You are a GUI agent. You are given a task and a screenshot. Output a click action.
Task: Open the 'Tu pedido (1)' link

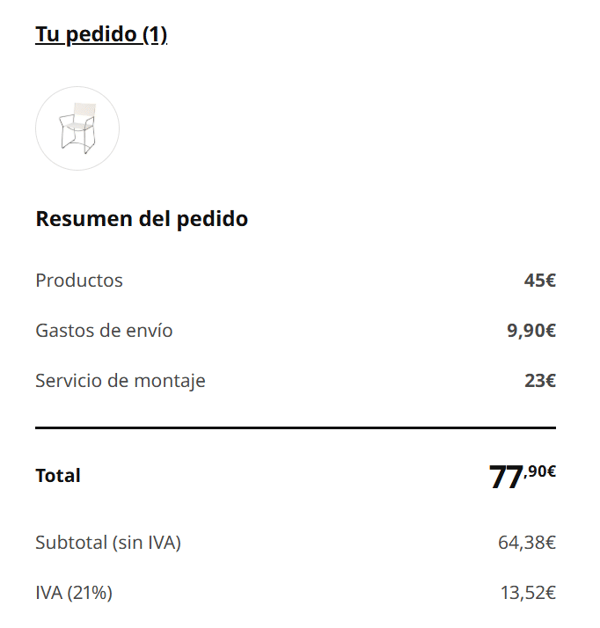(101, 34)
